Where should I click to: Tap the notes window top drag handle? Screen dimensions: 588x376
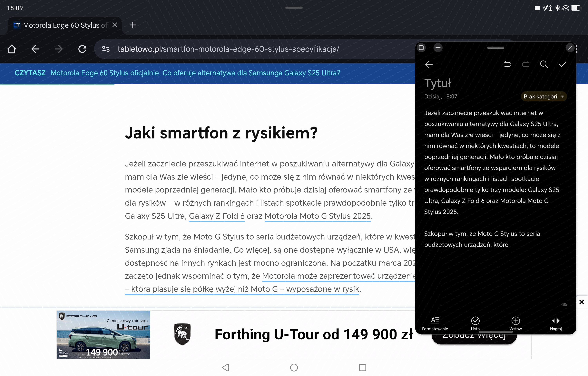tap(495, 48)
